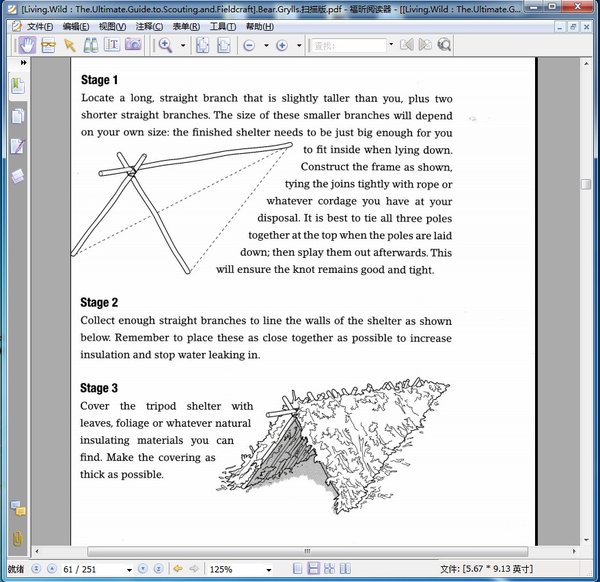600x582 pixels.
Task: Select the Hand tool in toolbar
Action: [x=27, y=45]
